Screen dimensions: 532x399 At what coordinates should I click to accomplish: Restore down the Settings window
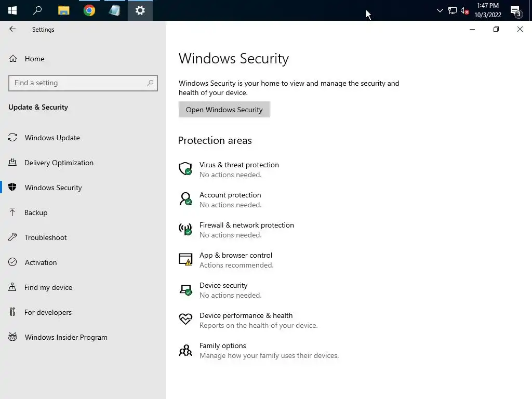point(496,29)
